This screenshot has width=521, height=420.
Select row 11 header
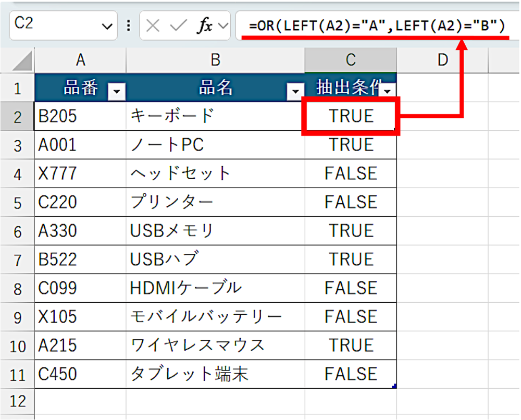click(x=17, y=374)
